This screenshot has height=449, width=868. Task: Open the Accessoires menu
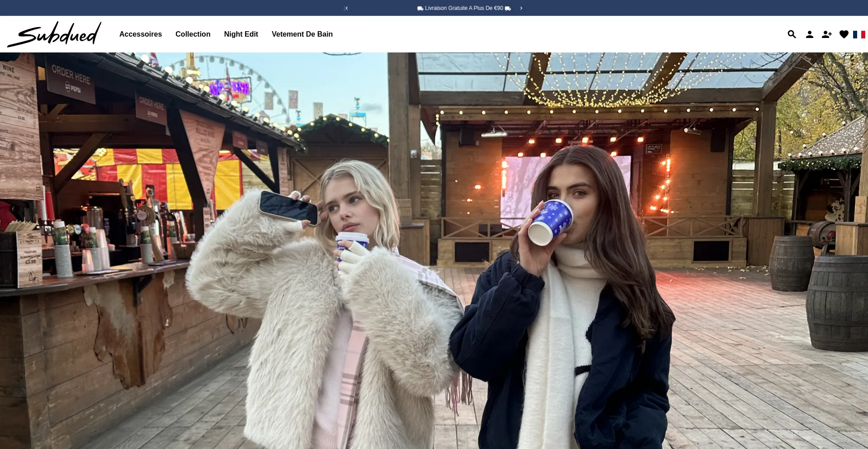[141, 34]
